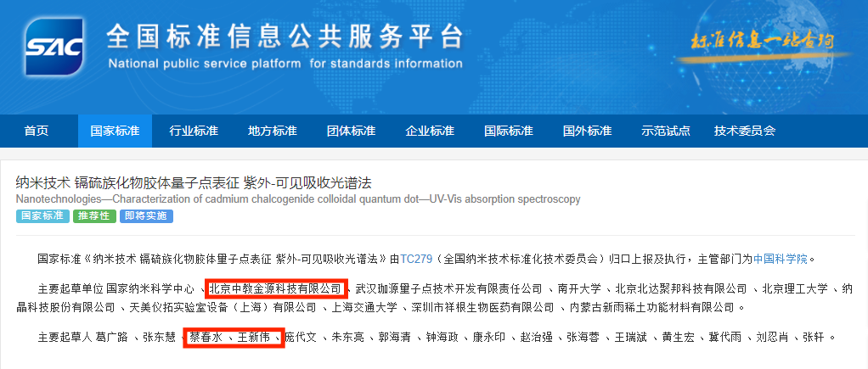Click 内蒙古新雨稀土功能材料有限公司 text
This screenshot has height=369, width=868.
[x=651, y=307]
